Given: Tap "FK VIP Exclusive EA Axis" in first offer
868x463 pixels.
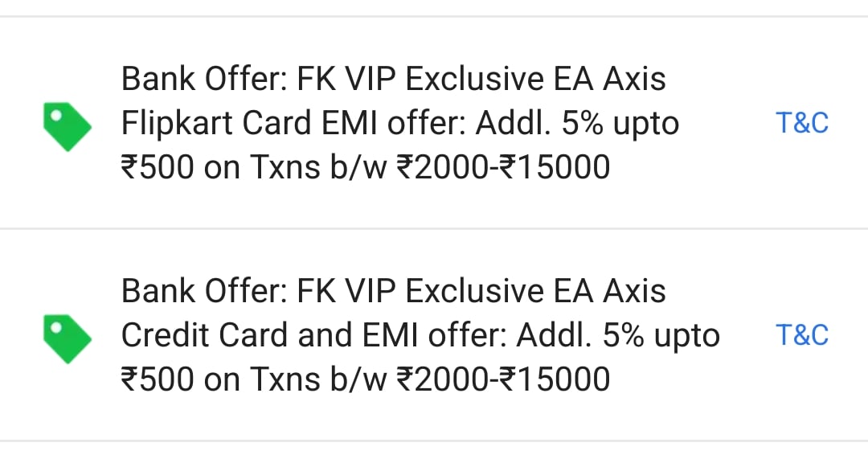Looking at the screenshot, I should click(481, 79).
